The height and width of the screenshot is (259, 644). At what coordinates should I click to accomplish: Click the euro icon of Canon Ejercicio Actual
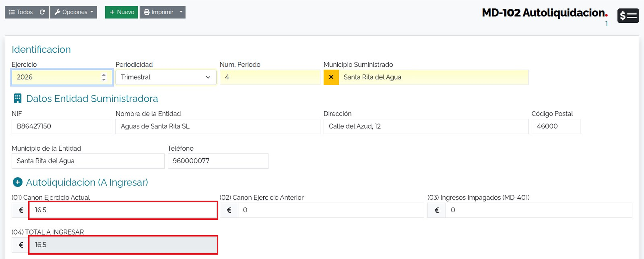click(x=21, y=210)
